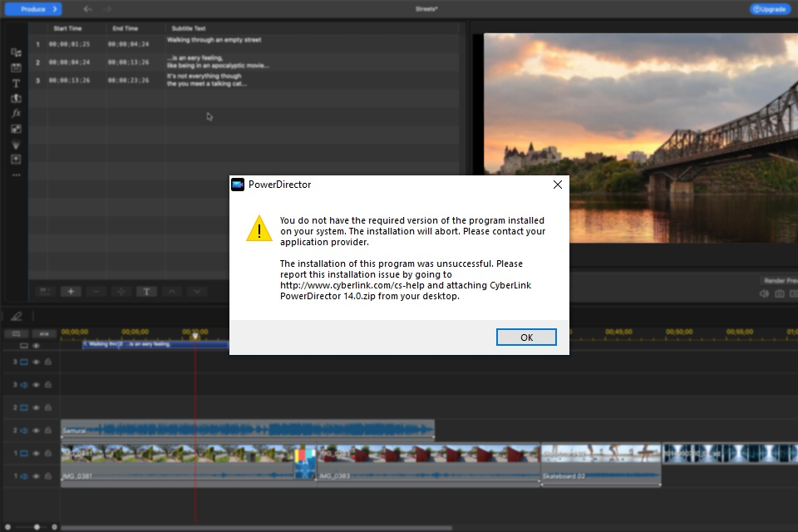Toggle visibility of video track 3
798x532 pixels.
coord(36,362)
